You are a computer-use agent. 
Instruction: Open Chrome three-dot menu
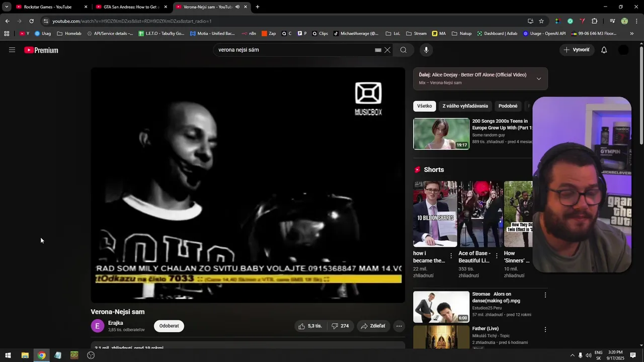(636, 21)
